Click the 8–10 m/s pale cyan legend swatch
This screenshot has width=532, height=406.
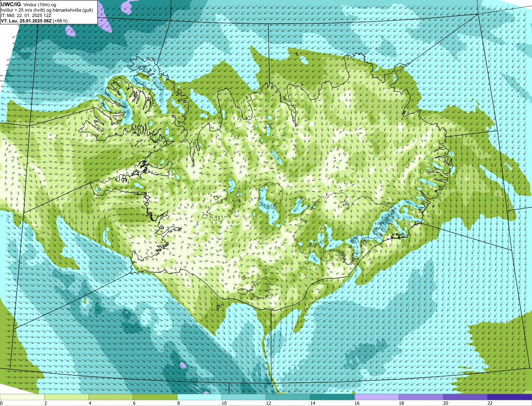199,397
